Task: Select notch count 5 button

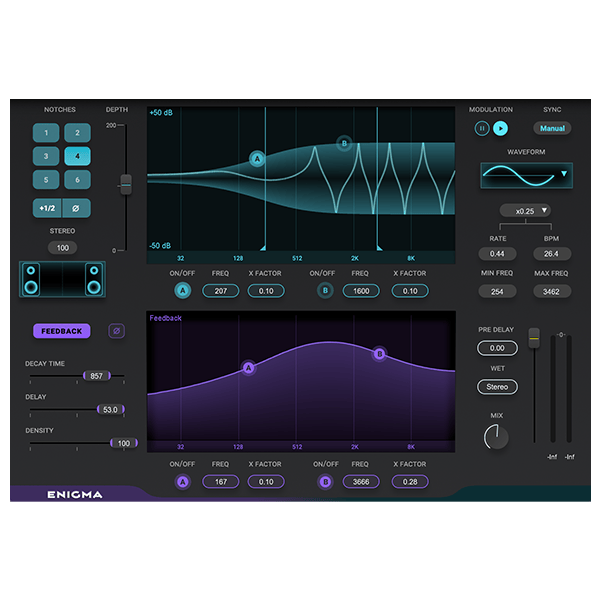Action: point(46,179)
